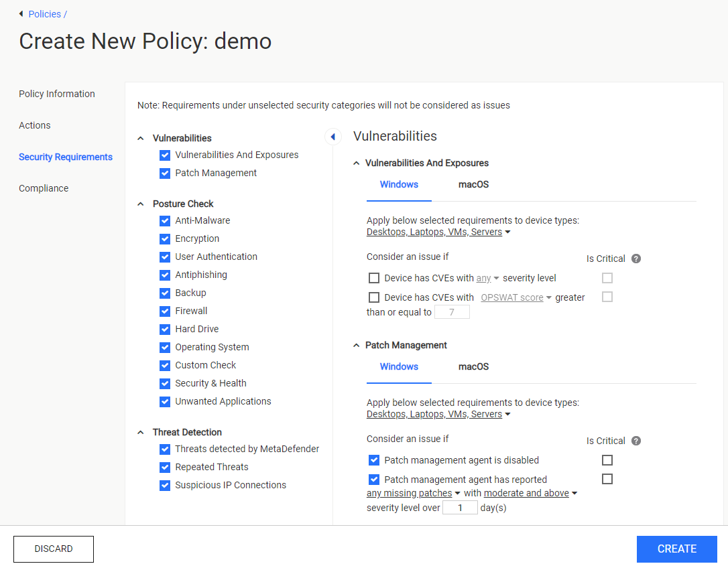Go back to Policies breadcrumb
This screenshot has height=568, width=728.
[44, 14]
